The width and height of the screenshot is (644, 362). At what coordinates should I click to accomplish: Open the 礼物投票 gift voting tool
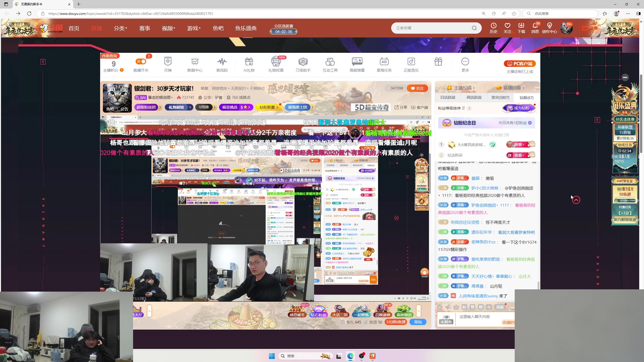(x=276, y=65)
